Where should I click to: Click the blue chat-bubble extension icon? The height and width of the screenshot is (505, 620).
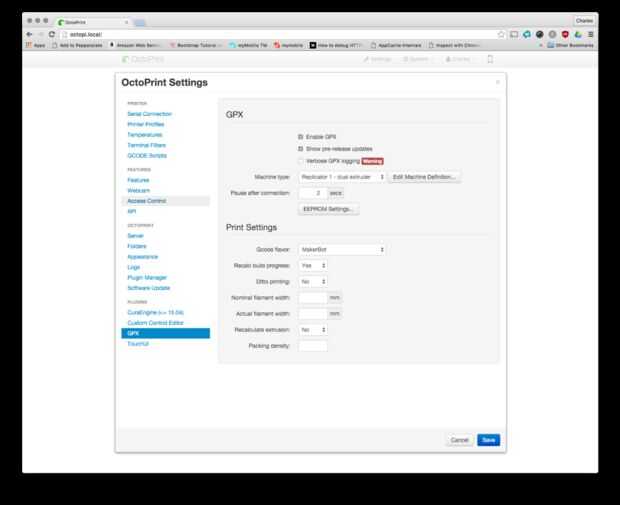527,34
